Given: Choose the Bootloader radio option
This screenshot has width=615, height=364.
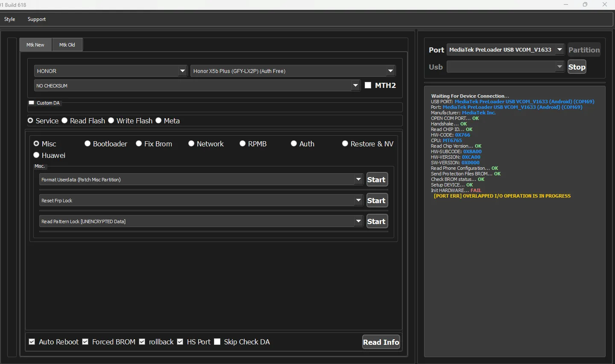Looking at the screenshot, I should [88, 144].
